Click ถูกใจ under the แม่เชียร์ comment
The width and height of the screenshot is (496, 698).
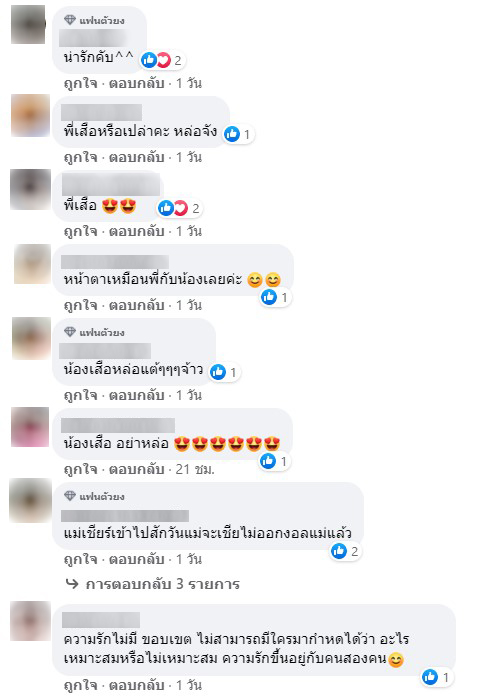coord(81,559)
